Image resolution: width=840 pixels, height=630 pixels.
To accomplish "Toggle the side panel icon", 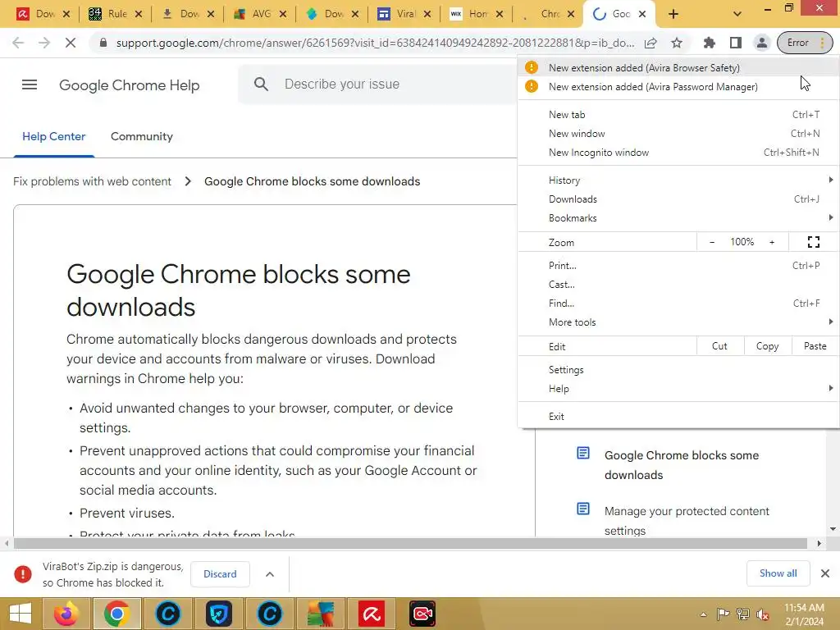I will [x=736, y=43].
